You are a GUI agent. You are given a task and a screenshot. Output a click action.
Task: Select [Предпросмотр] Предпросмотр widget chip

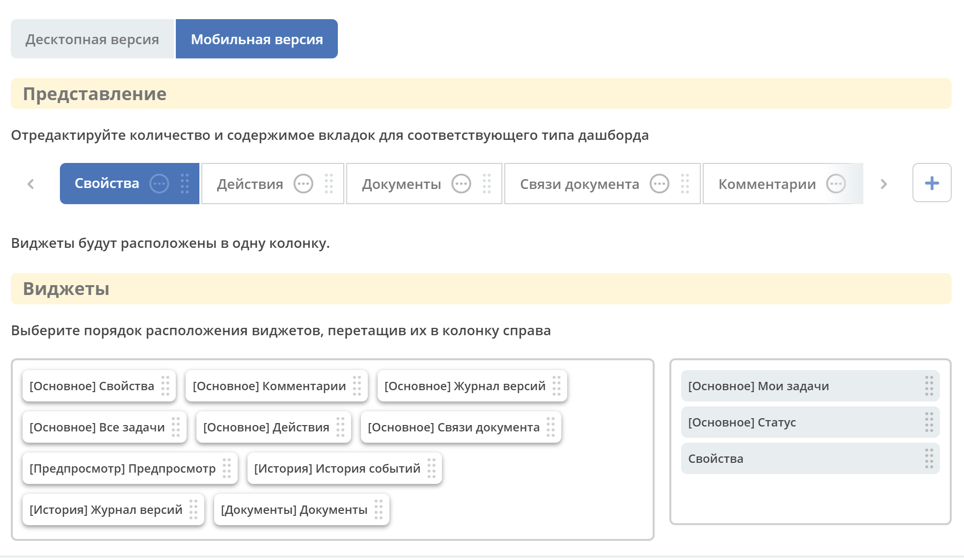click(x=130, y=468)
